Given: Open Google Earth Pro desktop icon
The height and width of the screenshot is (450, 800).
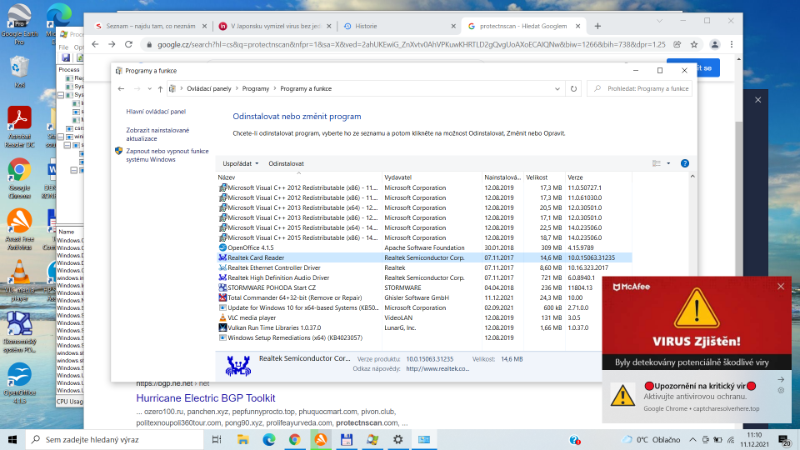Looking at the screenshot, I should pos(19,23).
